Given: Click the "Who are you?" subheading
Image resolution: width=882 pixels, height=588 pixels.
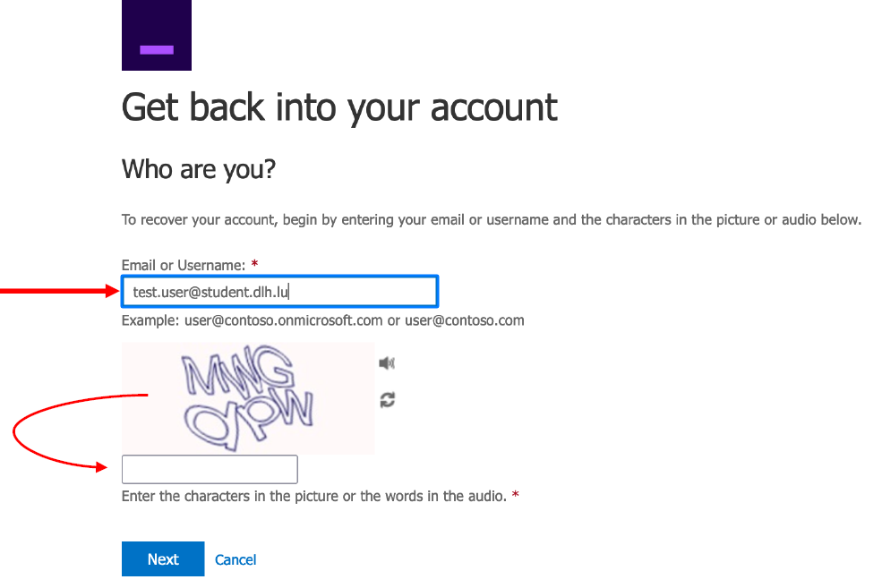Looking at the screenshot, I should click(198, 168).
